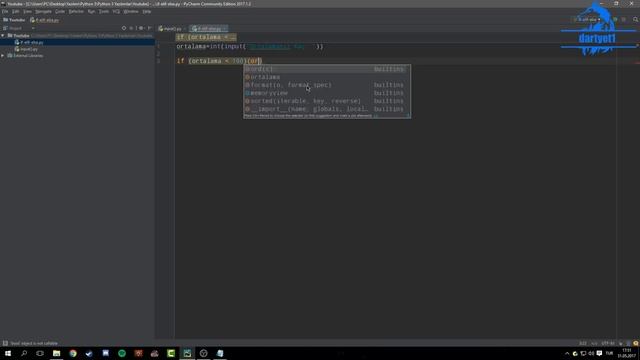Open the Windows Start menu
The height and width of the screenshot is (360, 640).
pyautogui.click(x=8, y=353)
